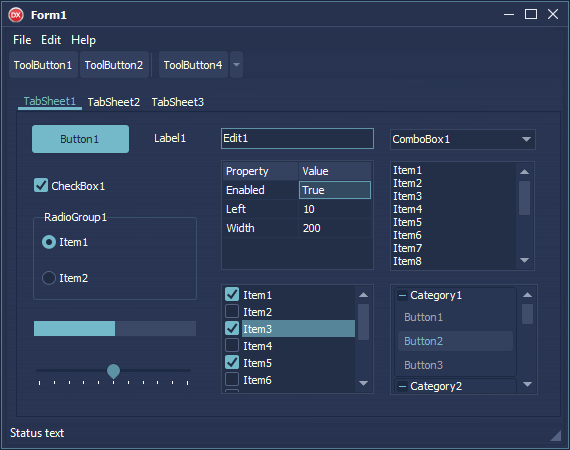Select the Item2 radio button

point(49,278)
